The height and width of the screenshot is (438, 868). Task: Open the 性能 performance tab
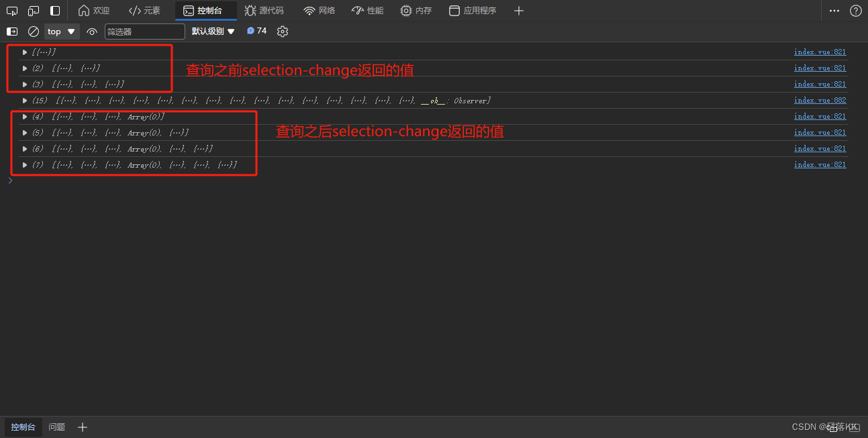[x=368, y=11]
